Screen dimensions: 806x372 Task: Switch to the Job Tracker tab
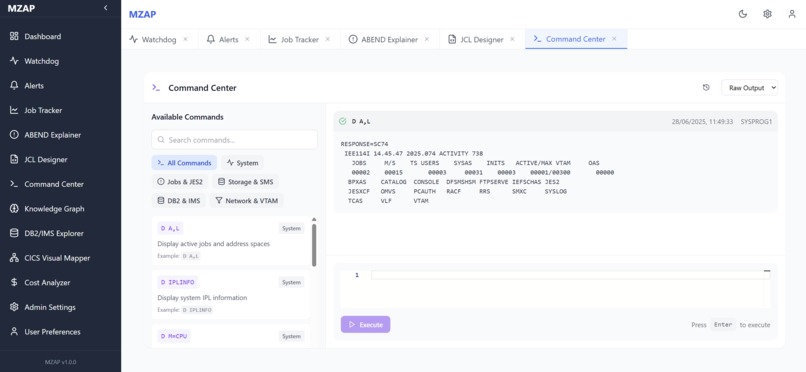coord(300,40)
